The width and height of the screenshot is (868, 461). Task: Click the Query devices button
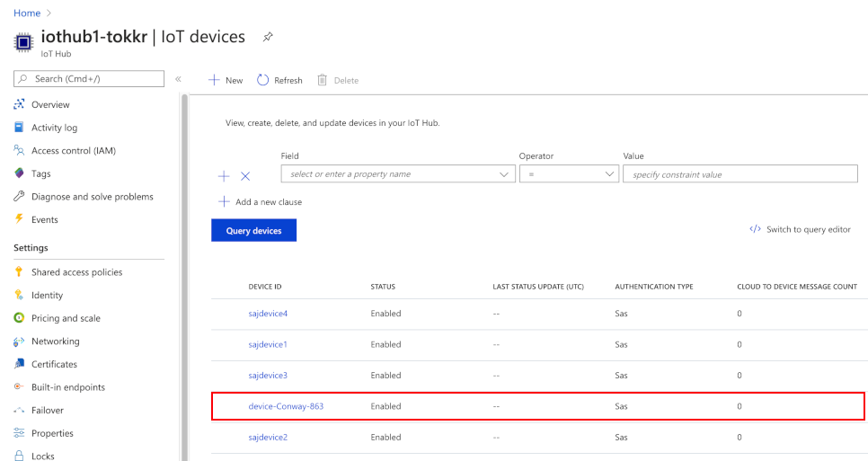point(253,230)
